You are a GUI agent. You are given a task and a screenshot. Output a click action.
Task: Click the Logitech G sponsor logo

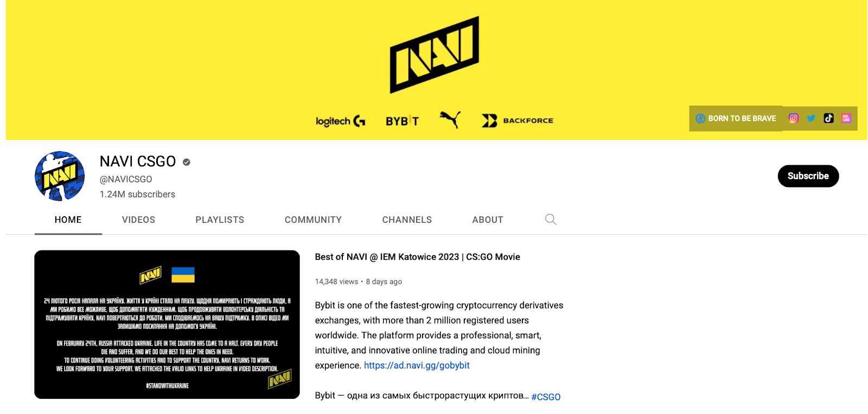tap(340, 121)
